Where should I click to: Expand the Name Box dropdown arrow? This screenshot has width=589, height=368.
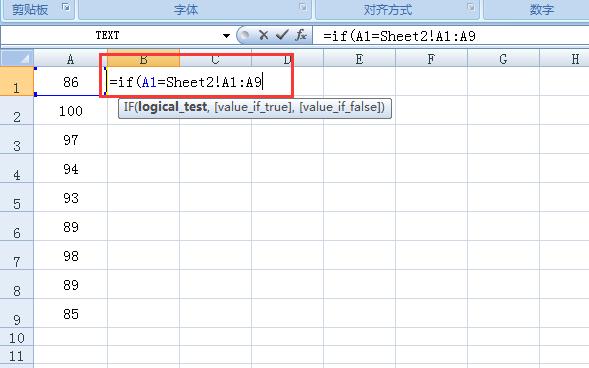[226, 36]
